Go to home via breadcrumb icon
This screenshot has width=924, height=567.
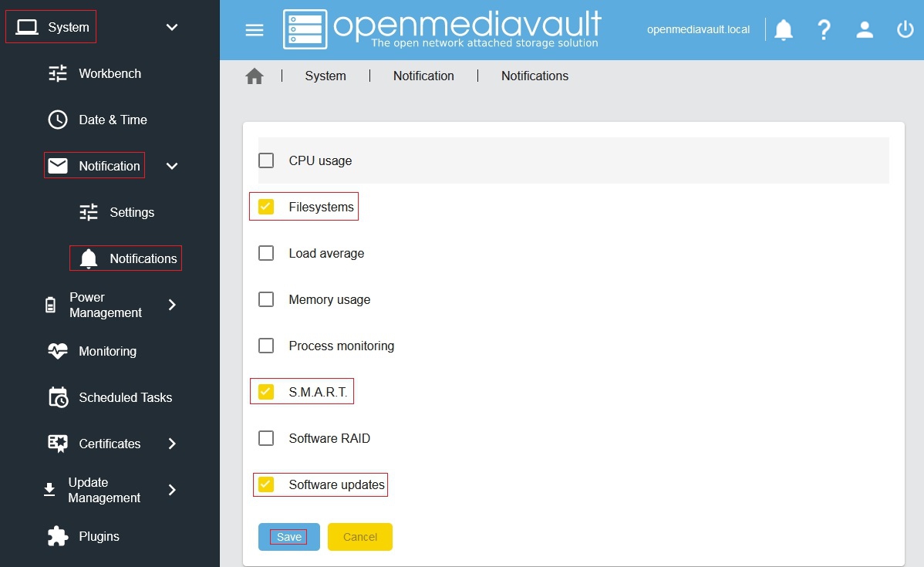(255, 76)
